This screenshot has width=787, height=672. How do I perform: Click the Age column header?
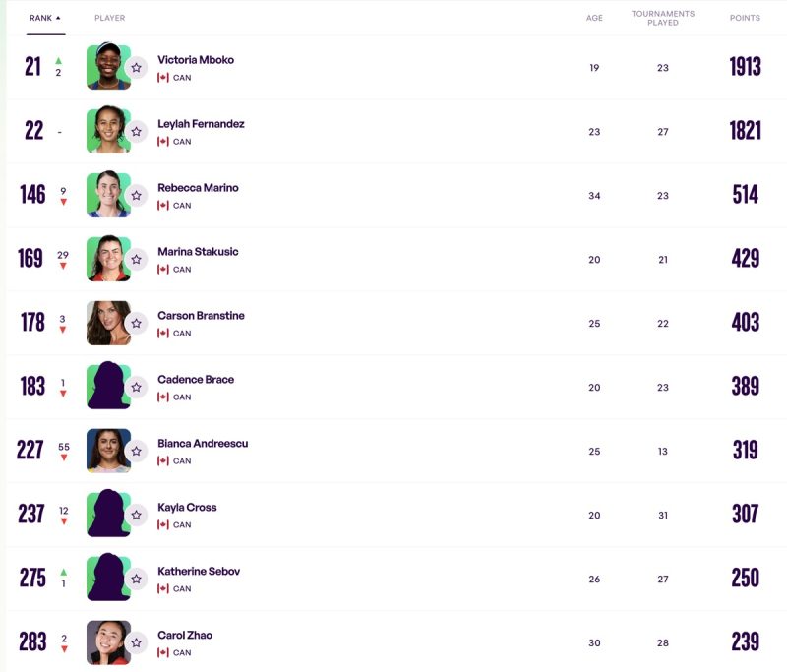click(594, 18)
